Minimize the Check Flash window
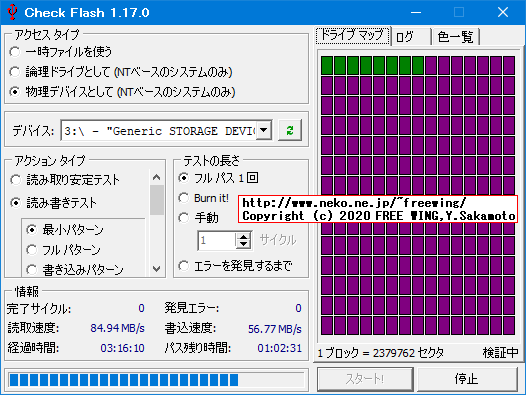This screenshot has height=395, width=526. [x=416, y=12]
